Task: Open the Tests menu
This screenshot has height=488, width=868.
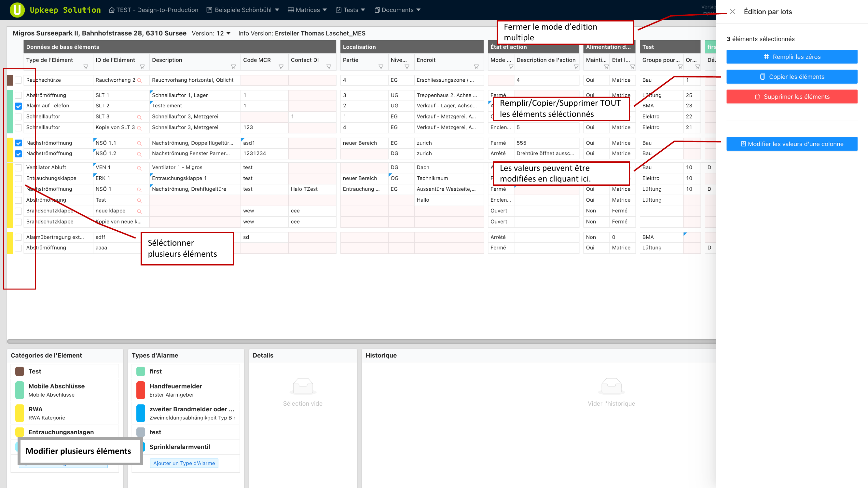Action: (351, 10)
